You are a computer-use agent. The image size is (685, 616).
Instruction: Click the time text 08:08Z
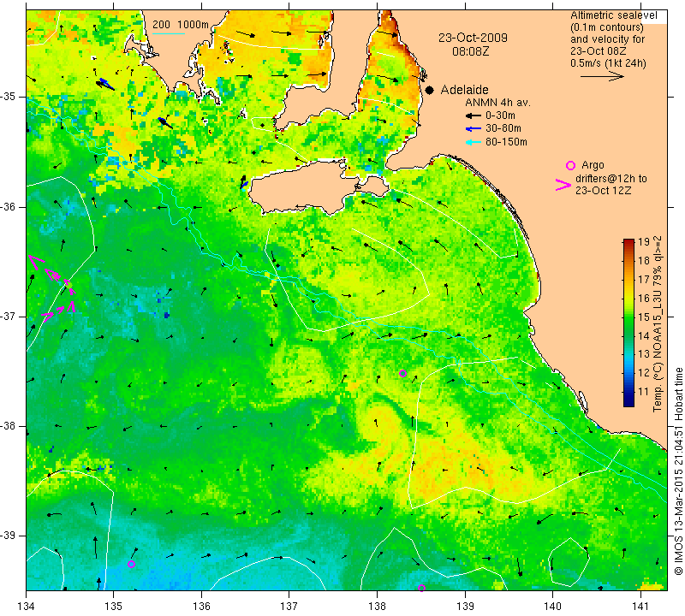(x=470, y=51)
